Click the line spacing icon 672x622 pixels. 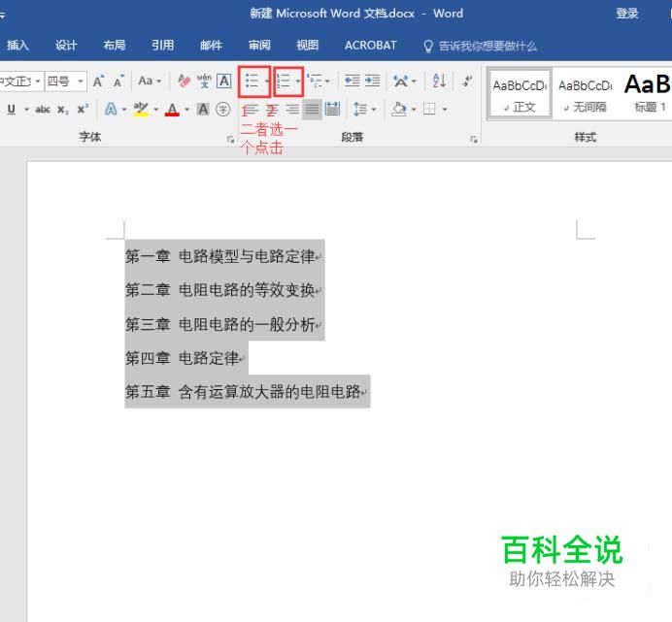point(360,110)
